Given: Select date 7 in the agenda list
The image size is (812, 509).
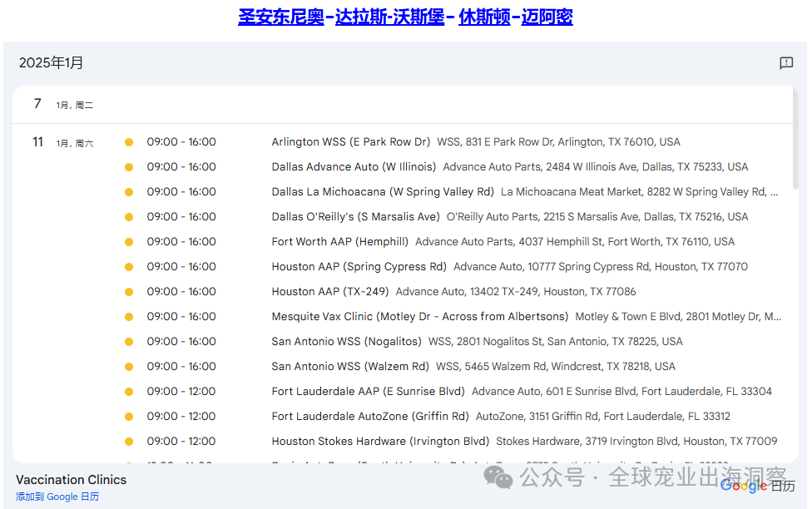Looking at the screenshot, I should coord(37,104).
